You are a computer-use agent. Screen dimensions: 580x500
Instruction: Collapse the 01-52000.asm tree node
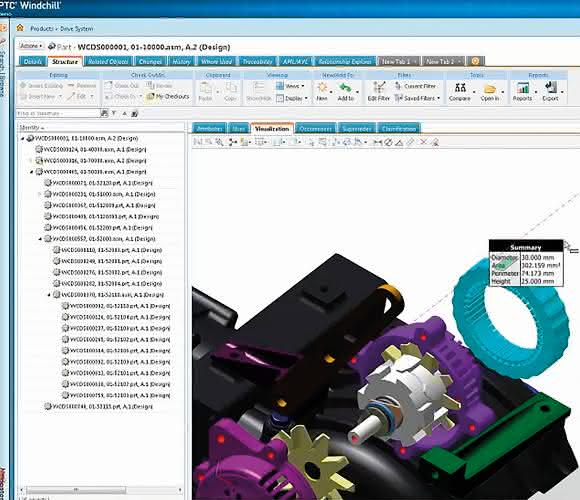point(40,239)
